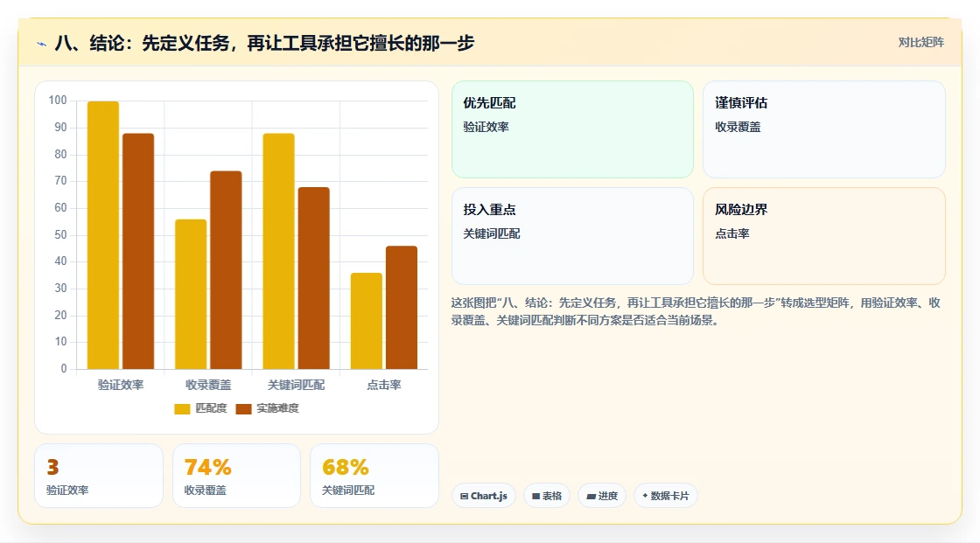
Task: Click the 68% 关键词匹配 stat card
Action: tap(374, 476)
